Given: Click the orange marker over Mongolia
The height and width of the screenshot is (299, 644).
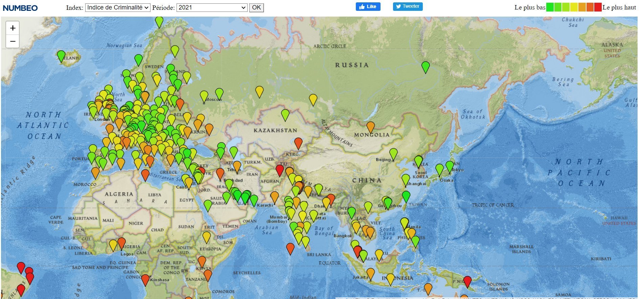Looking at the screenshot, I should (371, 127).
